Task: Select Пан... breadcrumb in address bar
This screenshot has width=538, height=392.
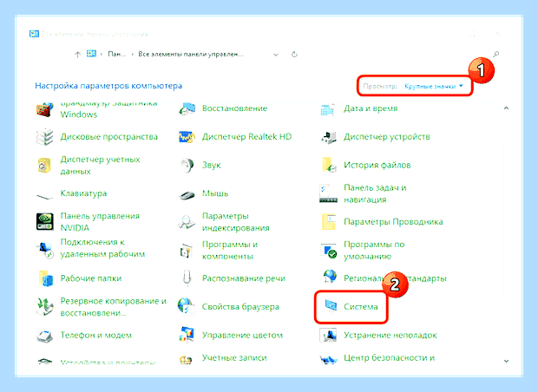Action: tap(116, 54)
